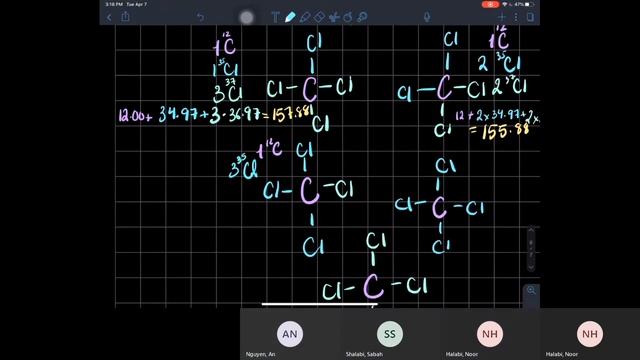Select AN avatar of Nguyen, An
The image size is (640, 360).
(x=290, y=334)
